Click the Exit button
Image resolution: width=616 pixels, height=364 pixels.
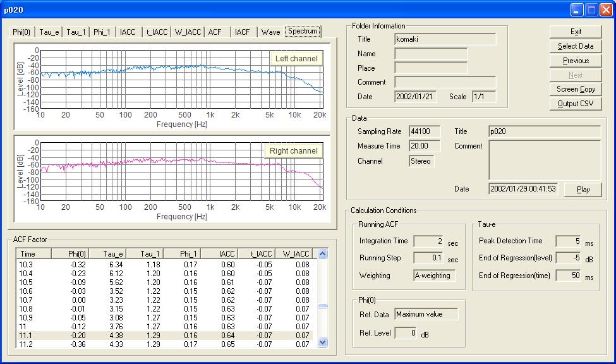tap(576, 32)
